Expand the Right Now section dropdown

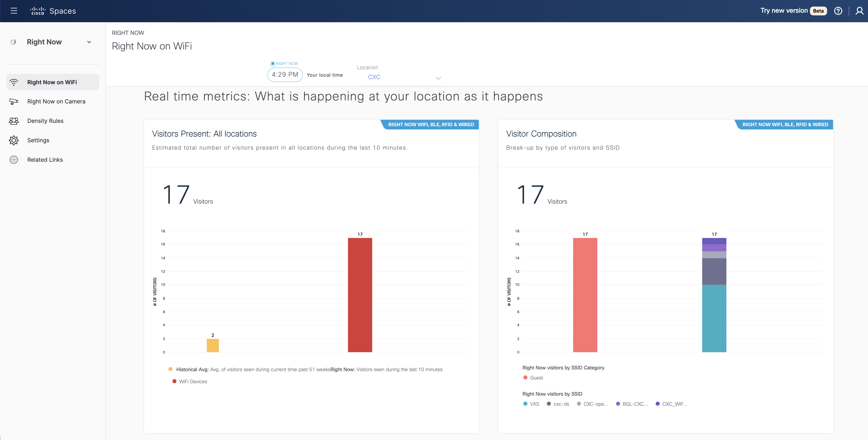point(89,42)
